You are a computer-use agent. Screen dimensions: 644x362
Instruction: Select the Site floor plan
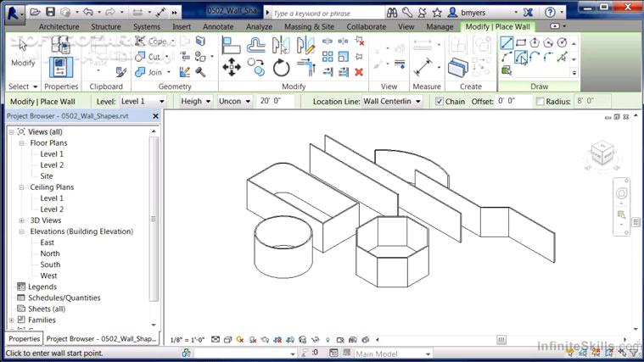(x=47, y=176)
